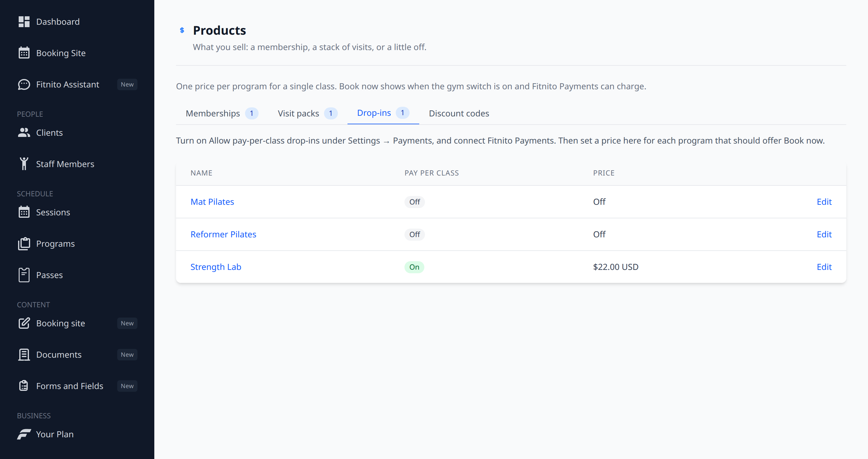Click the New badge beside Forms and Fields
The image size is (868, 459).
[x=127, y=386]
